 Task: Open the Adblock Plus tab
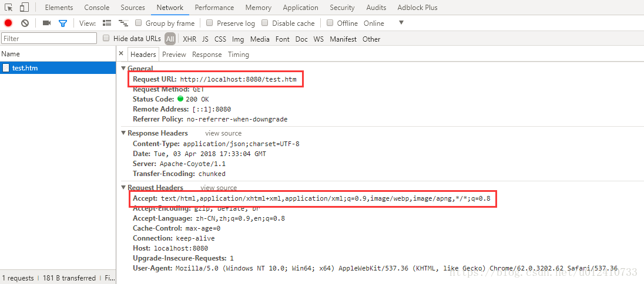tap(417, 8)
